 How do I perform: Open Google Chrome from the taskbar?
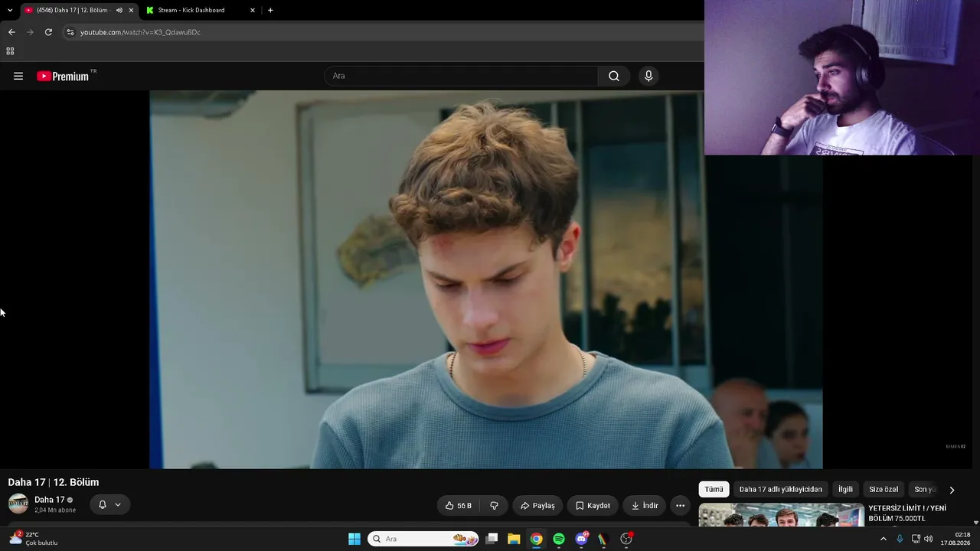click(537, 539)
